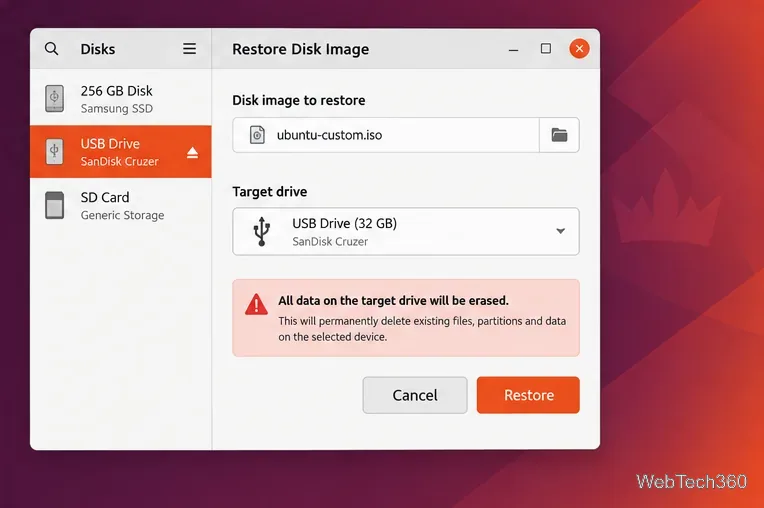Click "USB Drive (32 GB)" text in dropdown
The height and width of the screenshot is (508, 764).
tap(344, 224)
